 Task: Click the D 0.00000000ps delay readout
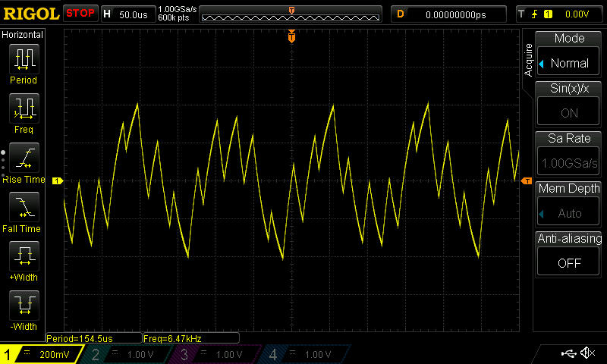point(448,14)
